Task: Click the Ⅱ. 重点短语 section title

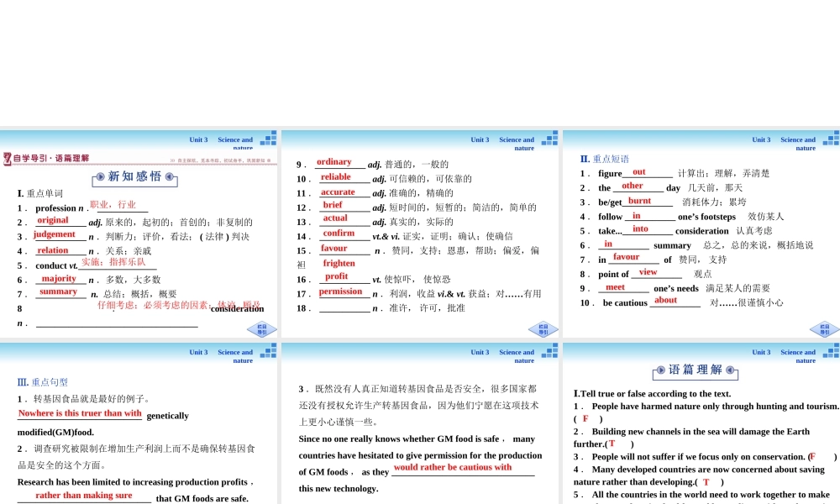Action: [x=604, y=159]
